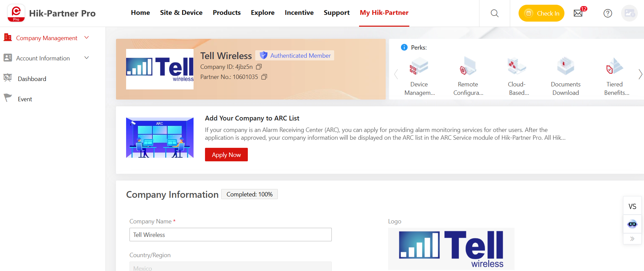This screenshot has height=271, width=644.
Task: Expand the Account Information chevron
Action: coord(87,58)
